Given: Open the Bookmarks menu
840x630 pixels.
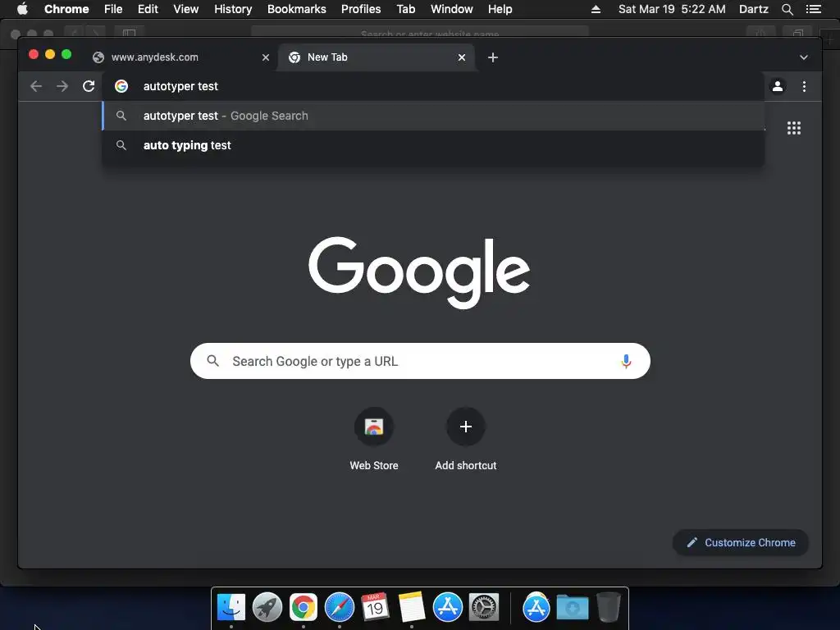Looking at the screenshot, I should click(x=297, y=9).
